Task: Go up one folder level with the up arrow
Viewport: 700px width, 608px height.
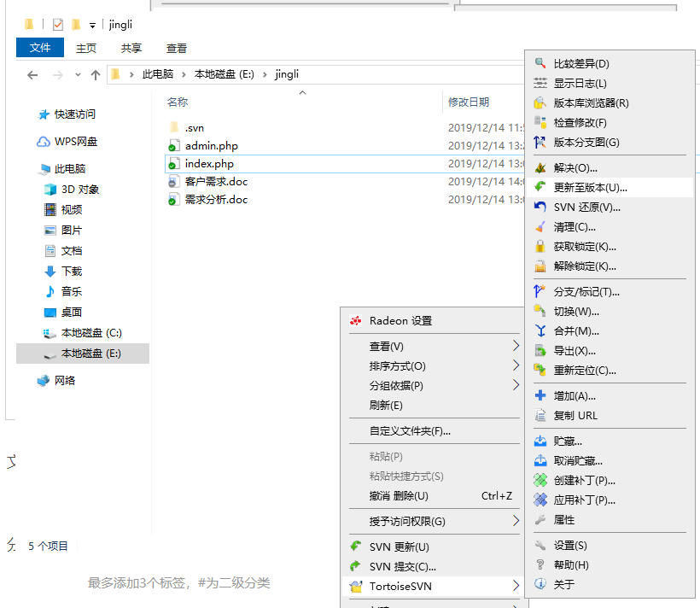Action: point(96,75)
